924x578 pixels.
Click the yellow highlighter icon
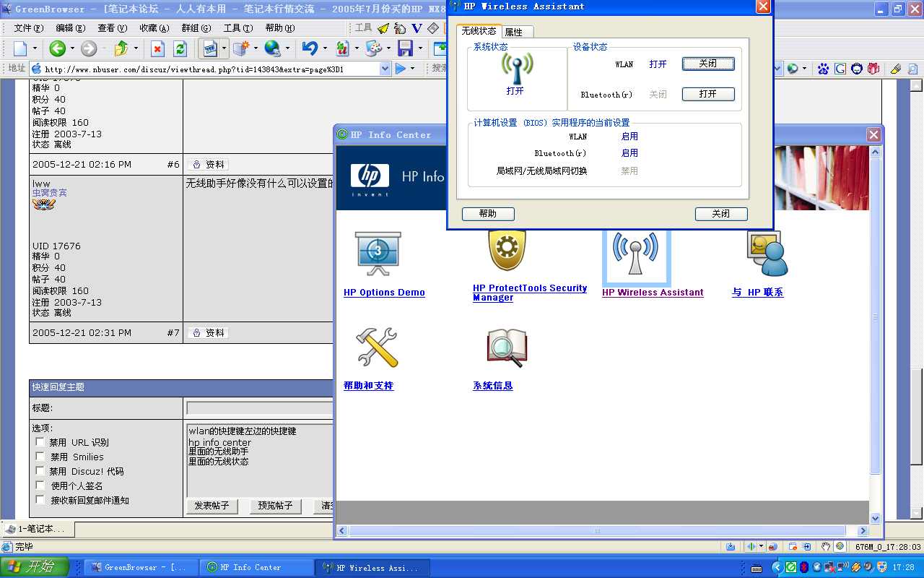click(896, 69)
